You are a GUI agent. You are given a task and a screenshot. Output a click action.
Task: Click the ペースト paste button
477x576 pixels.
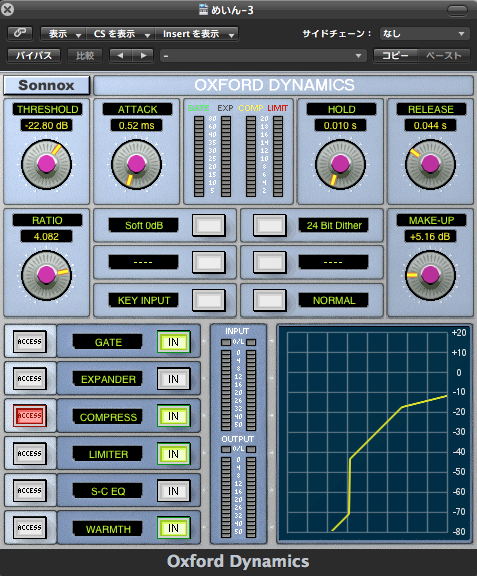(x=444, y=56)
